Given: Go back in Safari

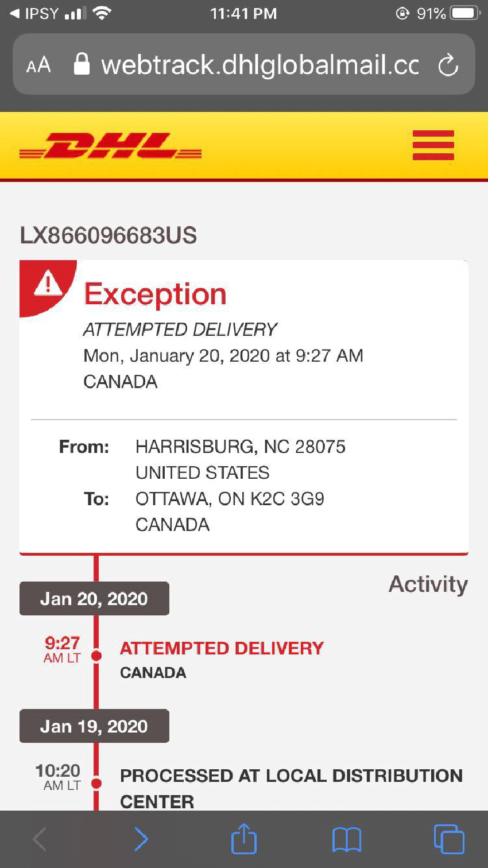Looking at the screenshot, I should [39, 839].
